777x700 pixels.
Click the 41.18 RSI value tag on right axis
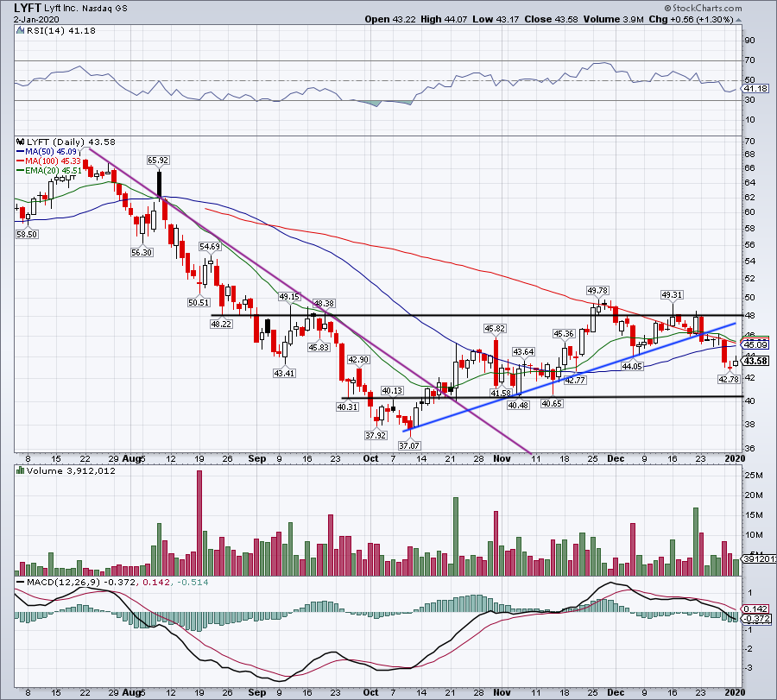click(755, 89)
